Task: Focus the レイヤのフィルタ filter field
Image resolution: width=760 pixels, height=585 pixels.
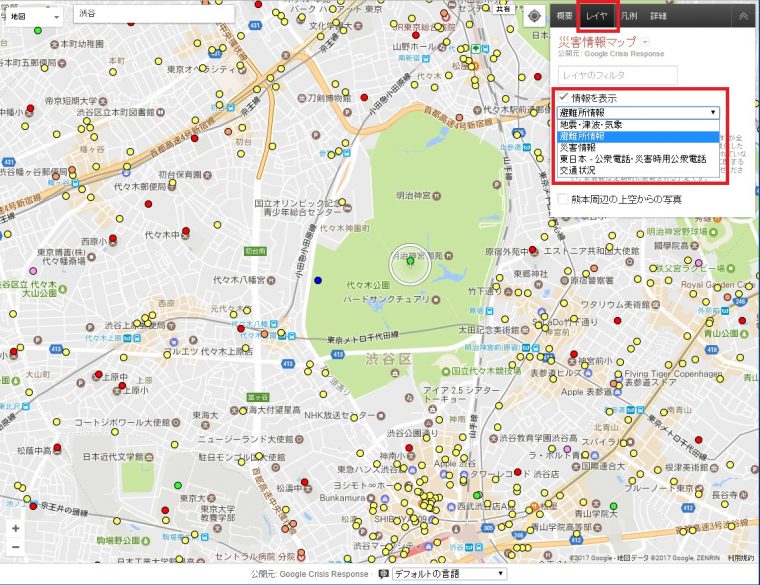Action: 618,75
